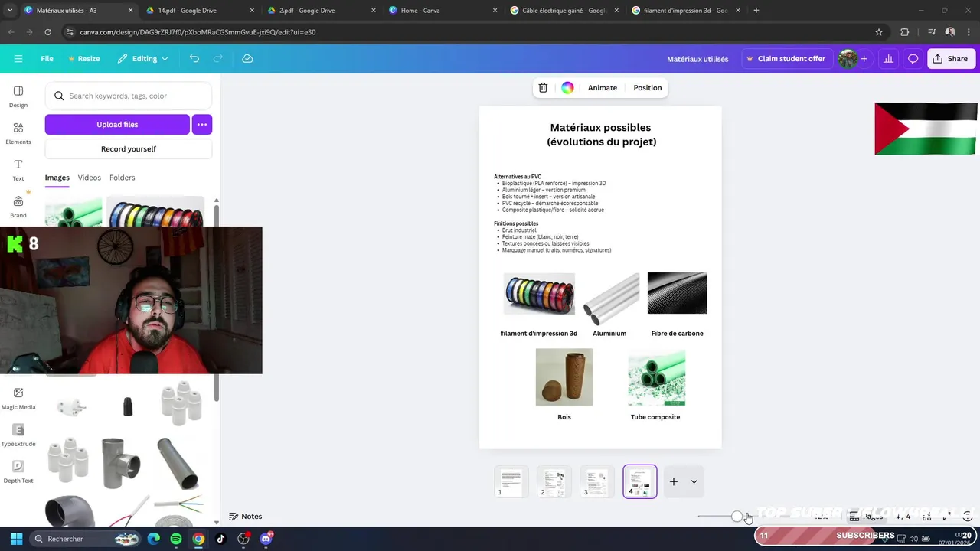Click the Share button
Screen dimensions: 980x551
pyautogui.click(x=950, y=59)
